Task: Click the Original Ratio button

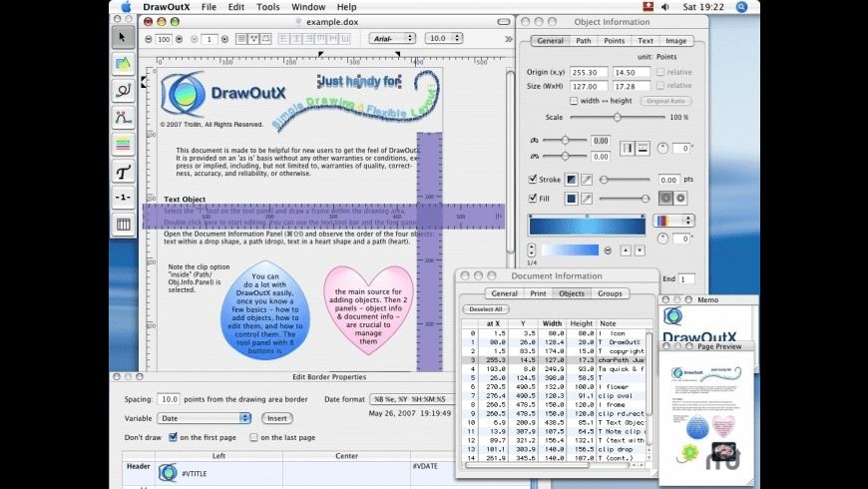Action: point(665,101)
